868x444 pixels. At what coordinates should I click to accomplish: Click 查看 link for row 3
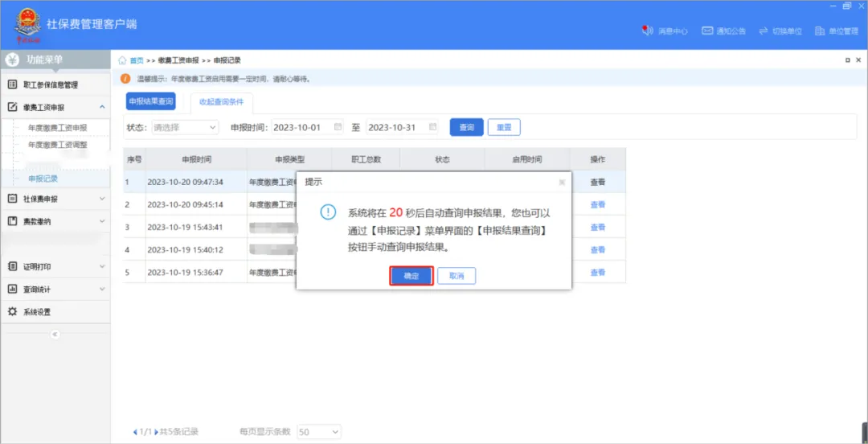click(598, 228)
